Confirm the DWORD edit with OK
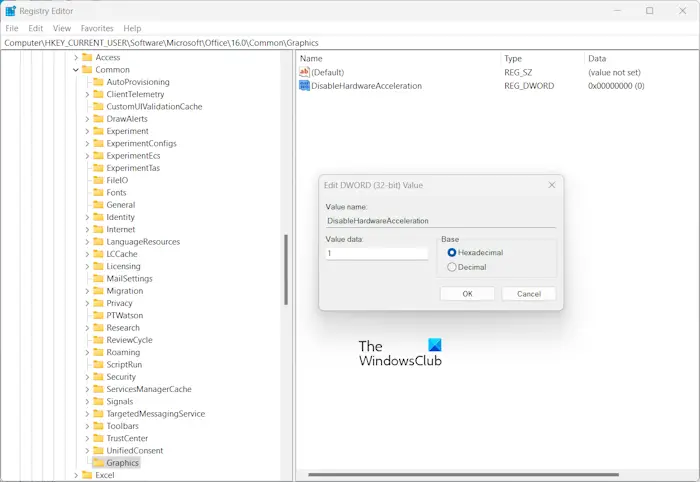 point(467,294)
